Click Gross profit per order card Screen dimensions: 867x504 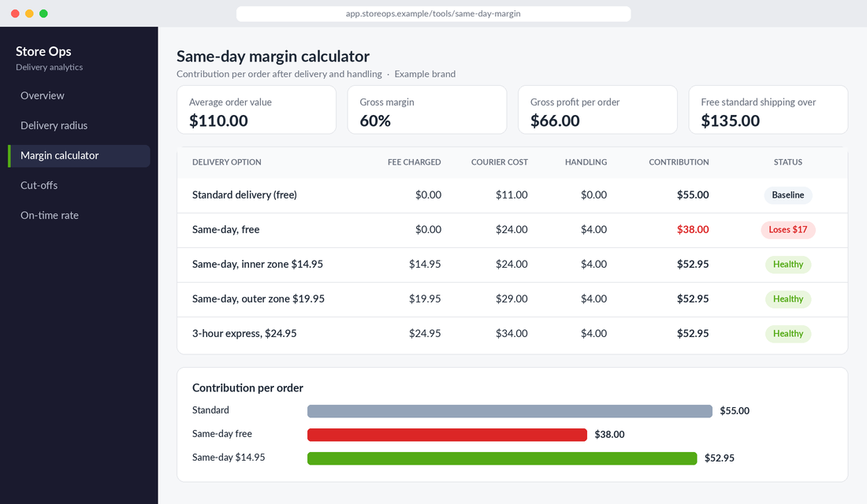[x=597, y=109]
